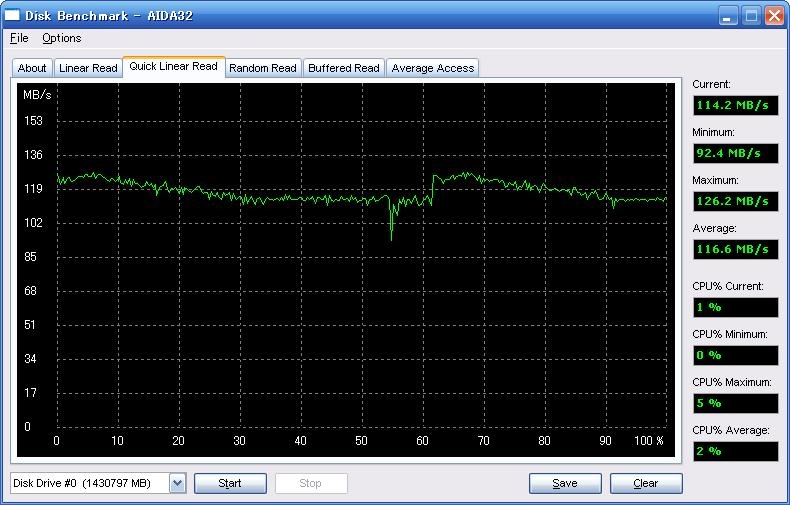
Task: Click the Maximum speed value 126.2 MB/s
Action: tap(734, 201)
